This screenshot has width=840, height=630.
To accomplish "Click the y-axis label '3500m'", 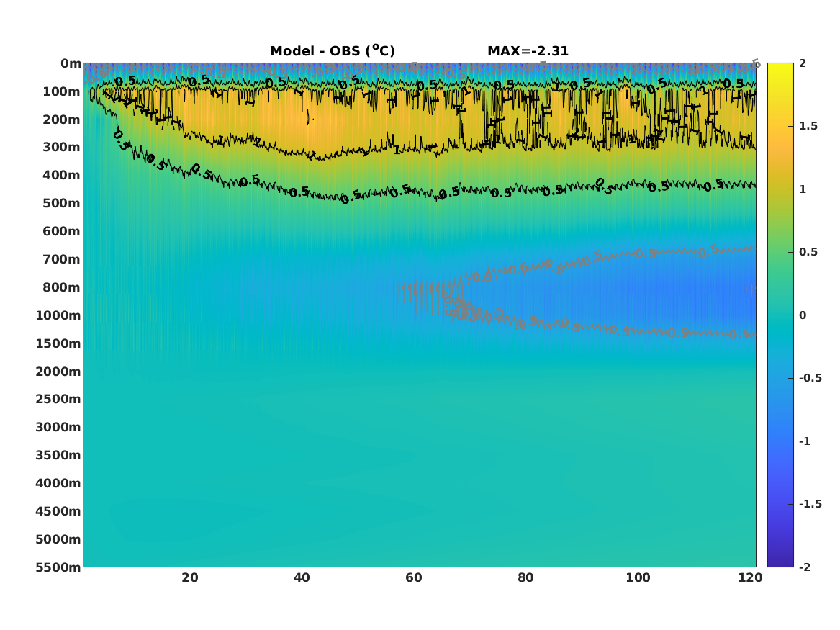I will 58,455.
